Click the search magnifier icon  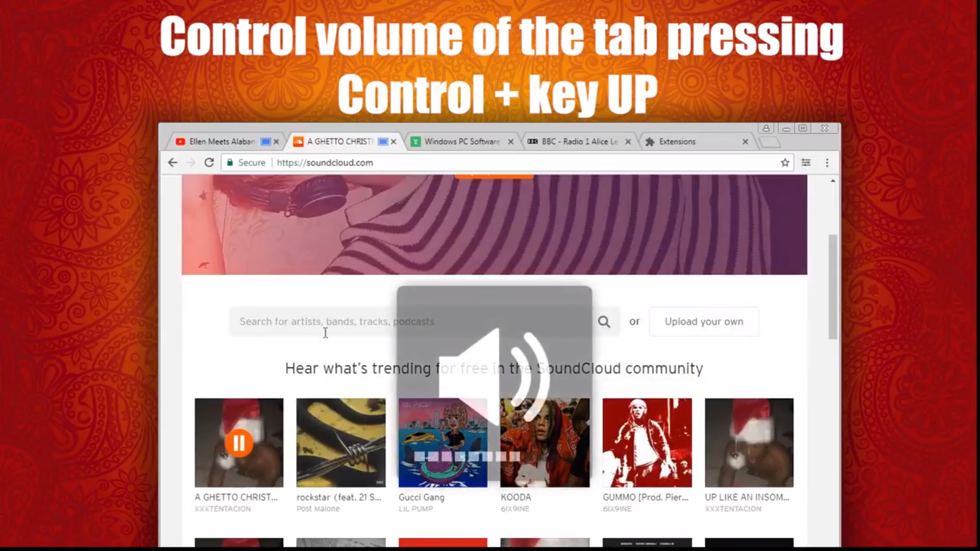[x=604, y=321]
